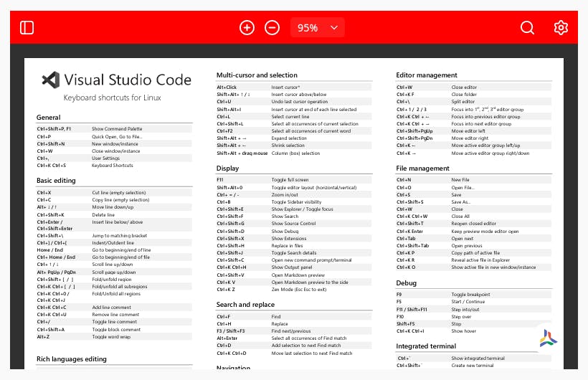Click 'Toggle word wrap' text

[111, 337]
